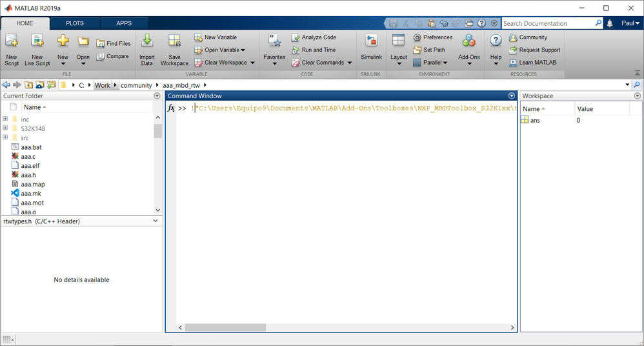Click the Search Documentation field
This screenshot has height=346, width=644.
[548, 23]
